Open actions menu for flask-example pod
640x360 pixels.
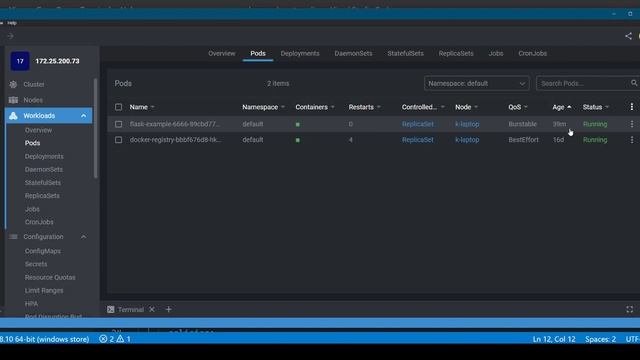(x=631, y=124)
